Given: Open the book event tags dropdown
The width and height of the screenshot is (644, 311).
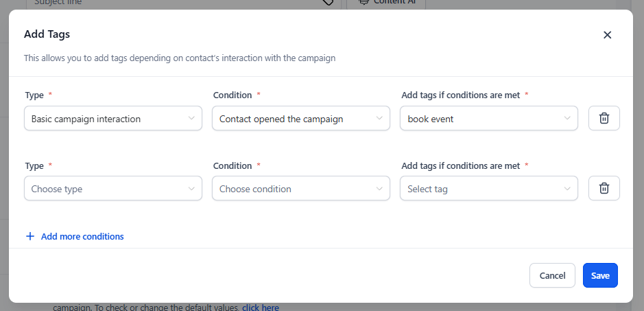Looking at the screenshot, I should (x=489, y=119).
